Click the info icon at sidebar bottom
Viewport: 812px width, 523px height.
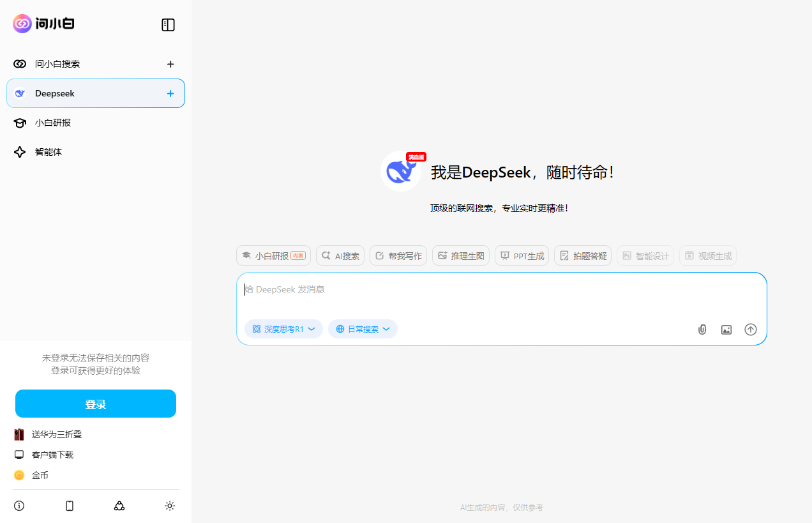(x=19, y=505)
